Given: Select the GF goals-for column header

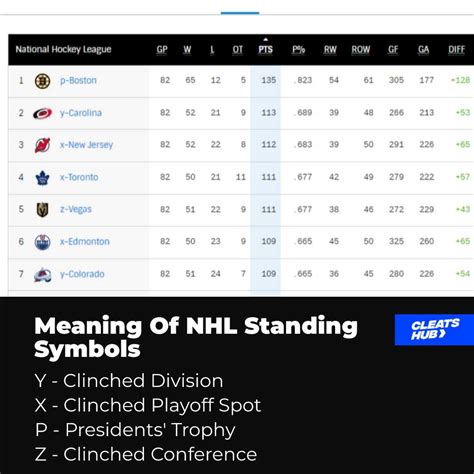Looking at the screenshot, I should (393, 50).
